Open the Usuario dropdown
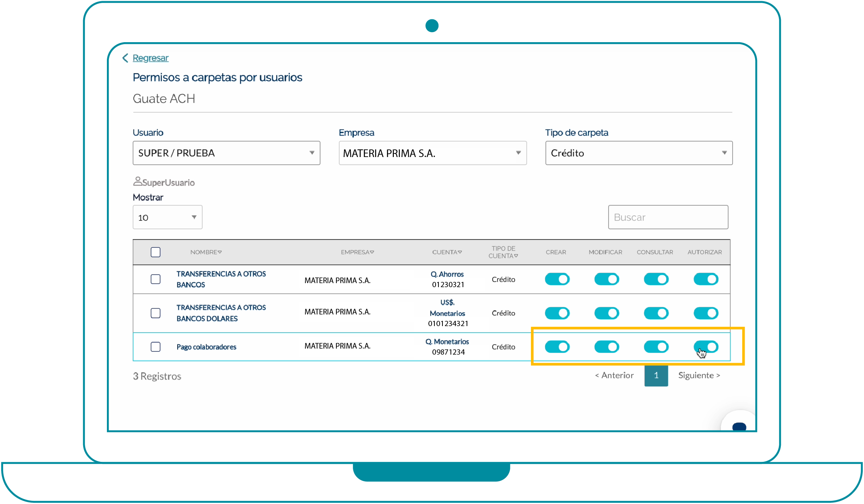 tap(226, 153)
